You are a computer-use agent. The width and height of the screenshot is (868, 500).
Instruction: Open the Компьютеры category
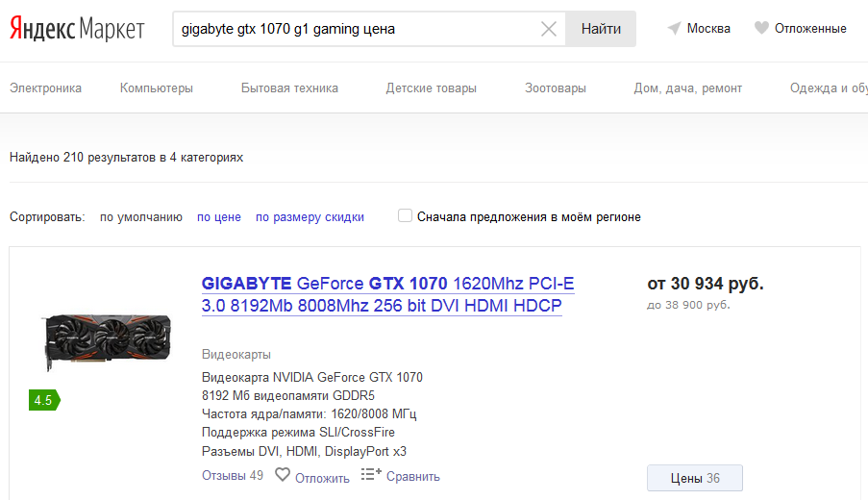pos(157,88)
